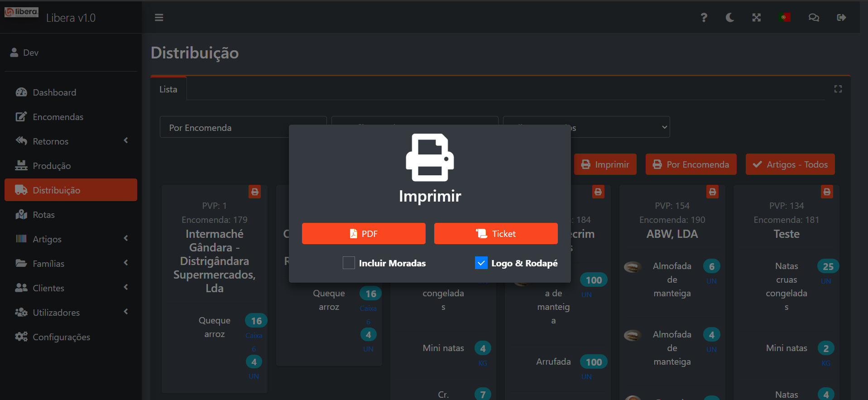Click print icon on ABW, LDA card
868x400 pixels.
point(712,192)
